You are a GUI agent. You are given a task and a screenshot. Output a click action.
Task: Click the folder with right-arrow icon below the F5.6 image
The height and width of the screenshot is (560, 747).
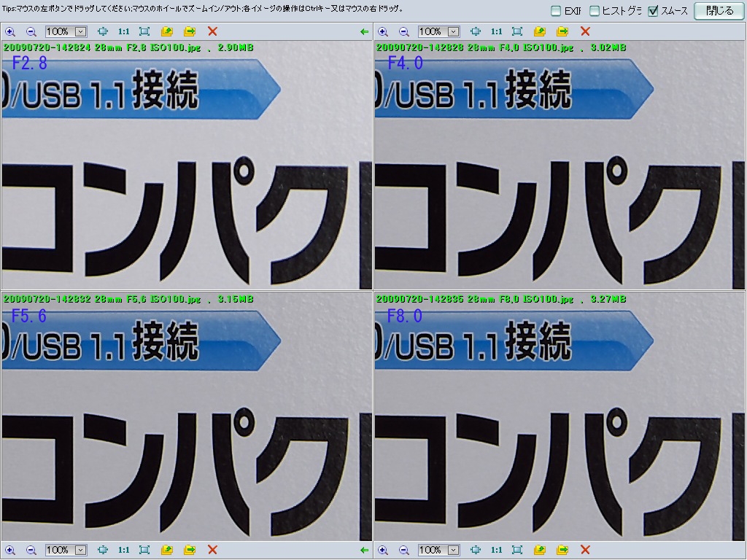tap(190, 550)
